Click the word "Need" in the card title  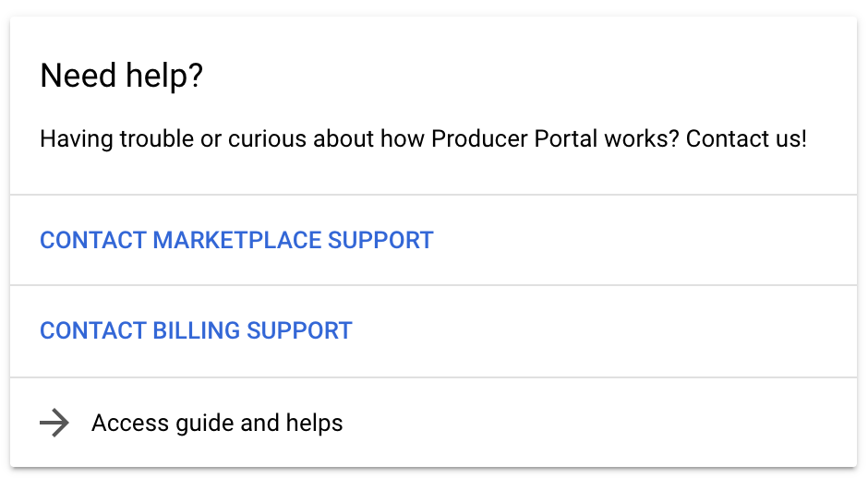pos(78,77)
